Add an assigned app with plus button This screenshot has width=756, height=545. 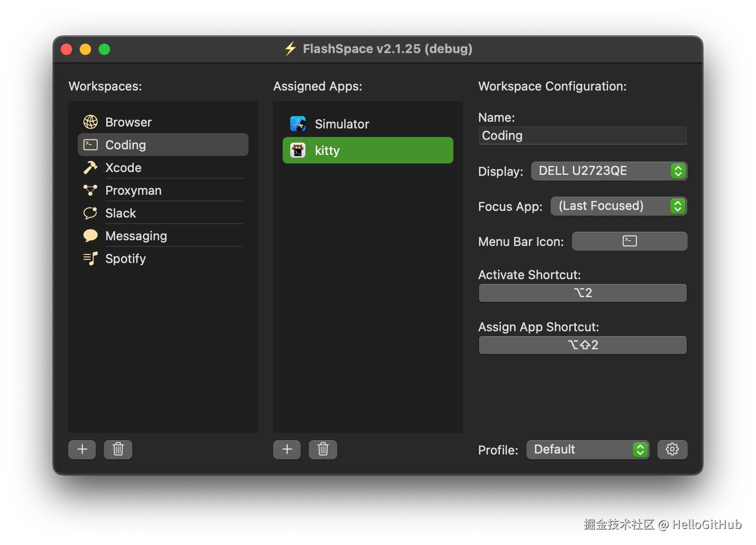pos(287,449)
